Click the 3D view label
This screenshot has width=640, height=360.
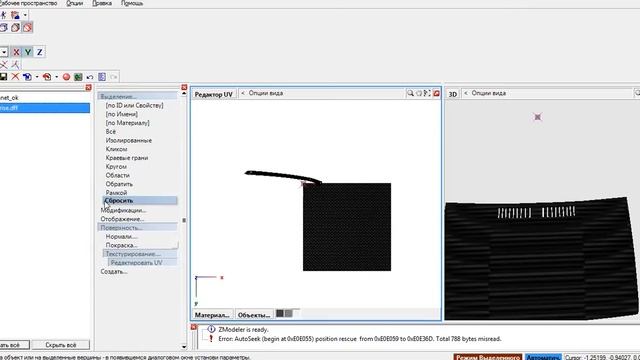click(453, 94)
